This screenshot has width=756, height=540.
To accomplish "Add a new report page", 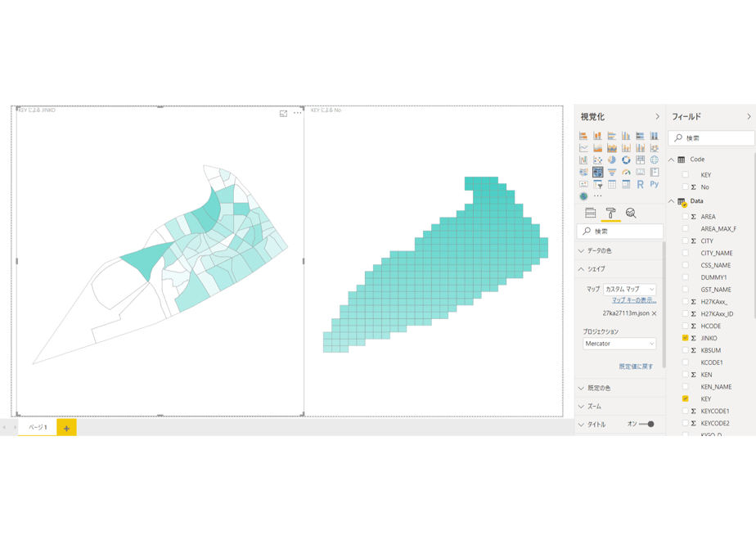I will click(x=66, y=428).
